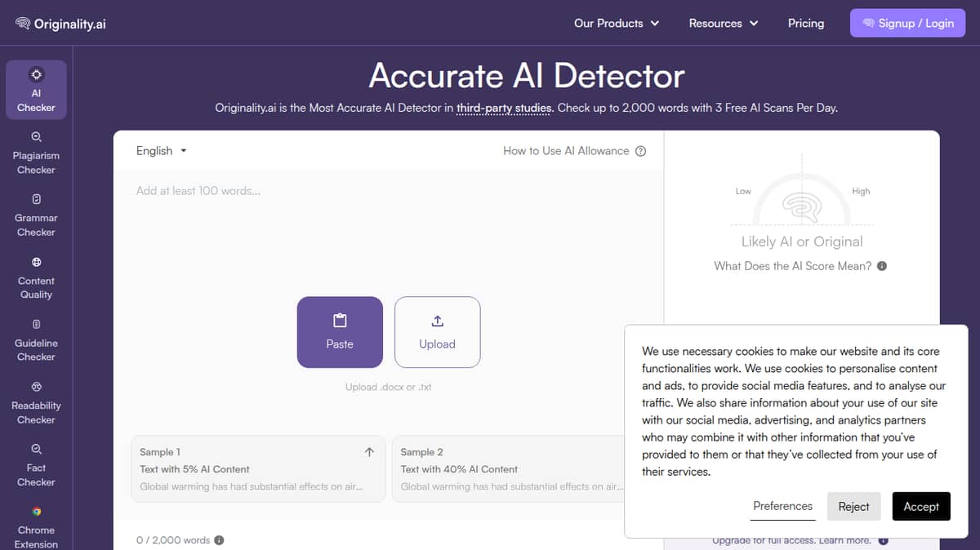Open cookie Preferences

pos(782,507)
